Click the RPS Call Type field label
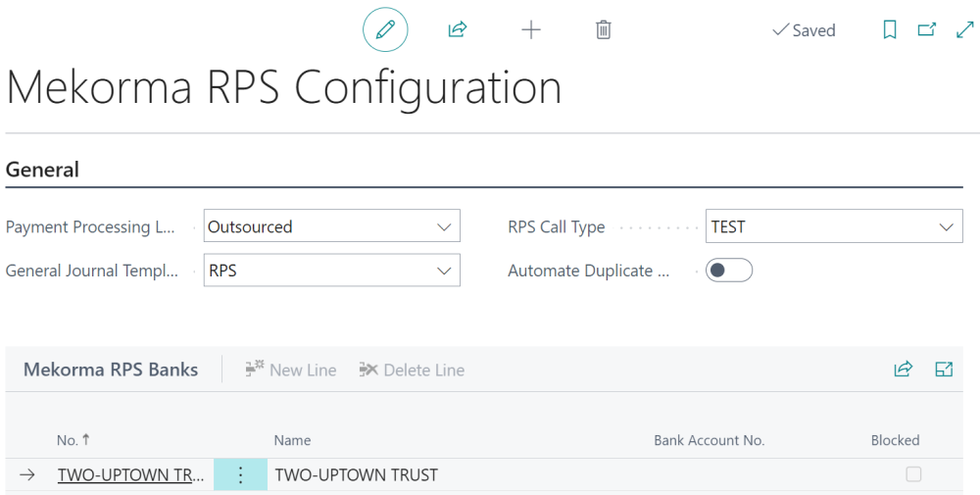Viewport: 980px width, 495px height. [557, 226]
